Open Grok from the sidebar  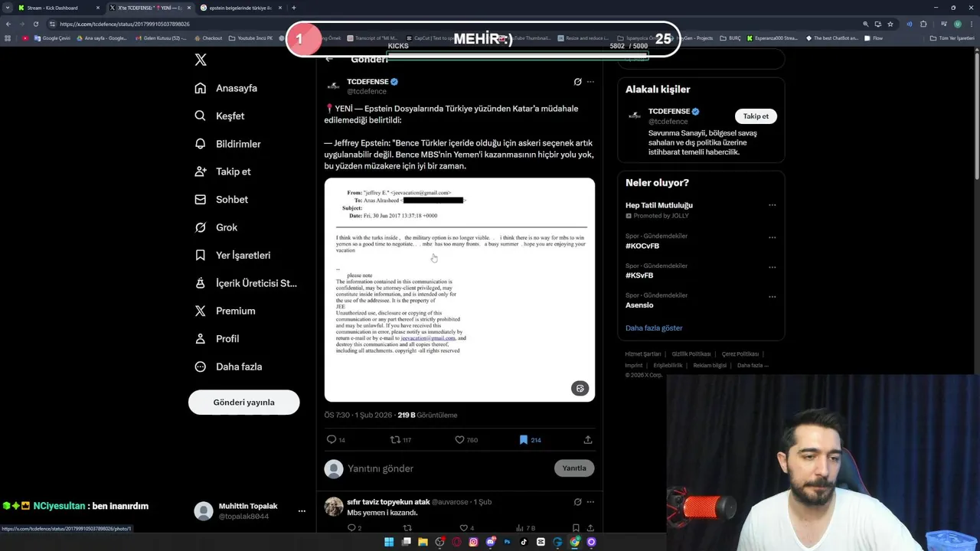pos(216,227)
